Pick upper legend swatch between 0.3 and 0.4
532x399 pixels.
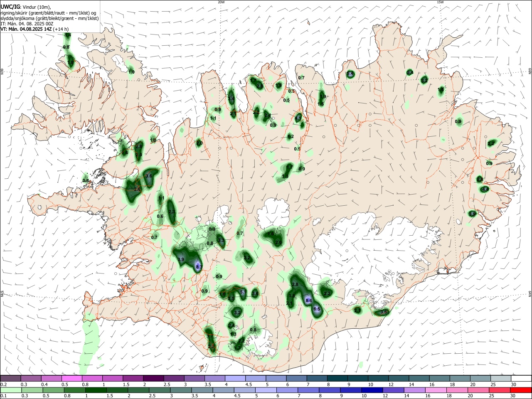pyautogui.click(x=31, y=378)
